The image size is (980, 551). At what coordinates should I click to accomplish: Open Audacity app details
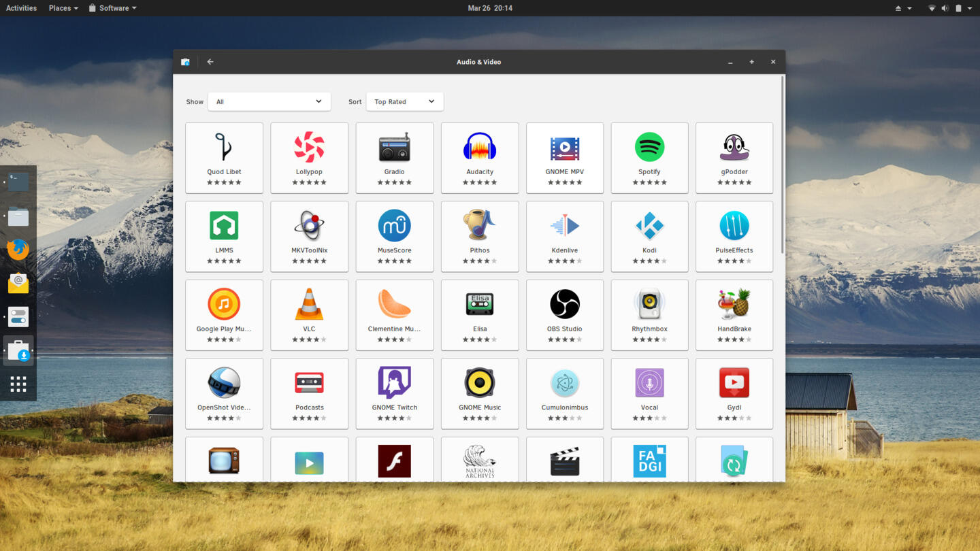tap(479, 158)
